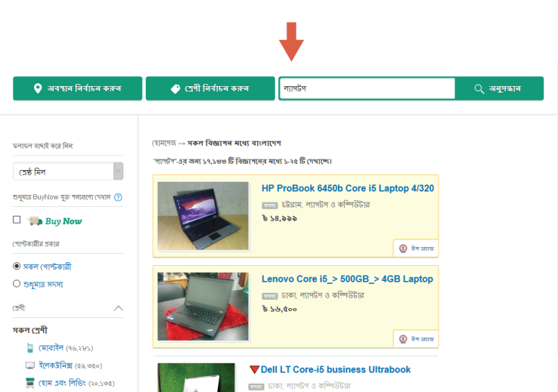This screenshot has width=558, height=392.
Task: Click the top ad badge on Lenovo listing
Action: pos(416,338)
